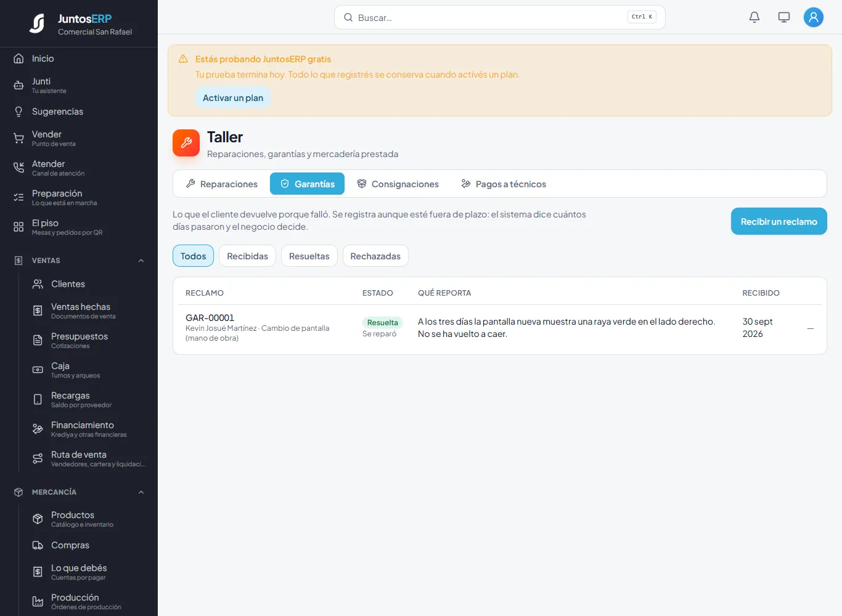Switch to the Consignaciones tab
Screen dimensions: 842x616
(x=398, y=184)
